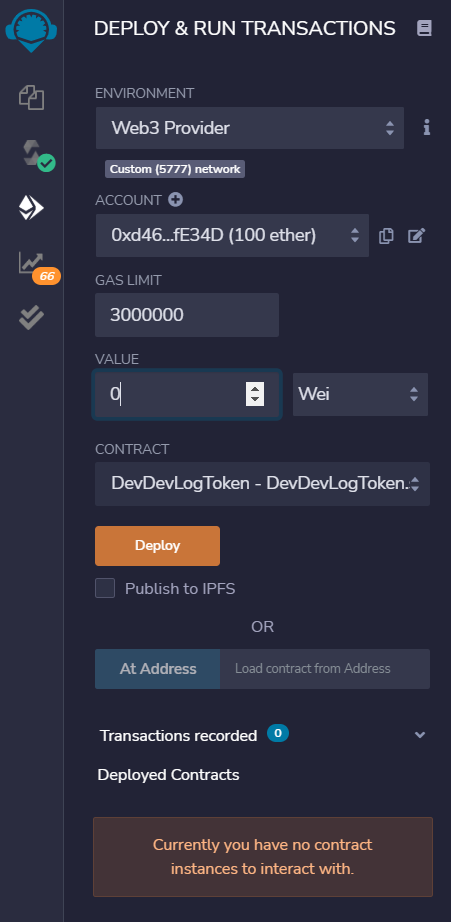Click the Value field stepper arrows
Image resolution: width=451 pixels, height=922 pixels.
tap(255, 394)
